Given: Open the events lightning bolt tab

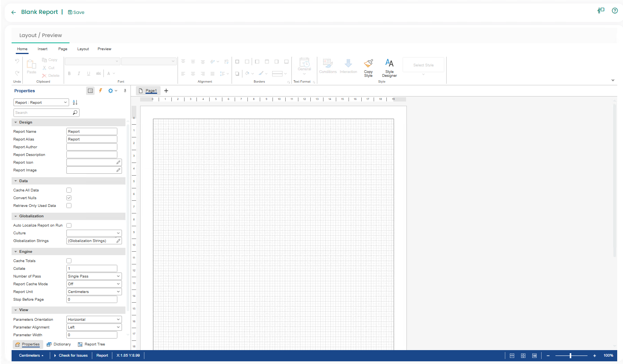Looking at the screenshot, I should [x=101, y=91].
